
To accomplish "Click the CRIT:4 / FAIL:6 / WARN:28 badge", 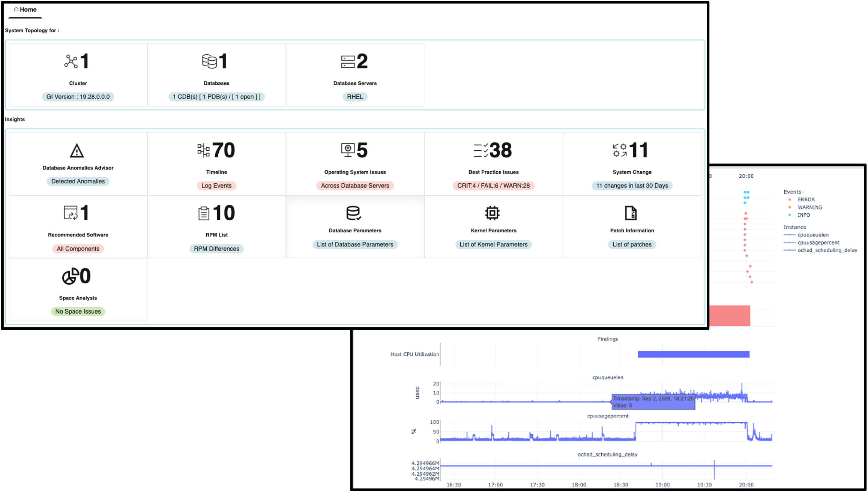I will click(493, 186).
